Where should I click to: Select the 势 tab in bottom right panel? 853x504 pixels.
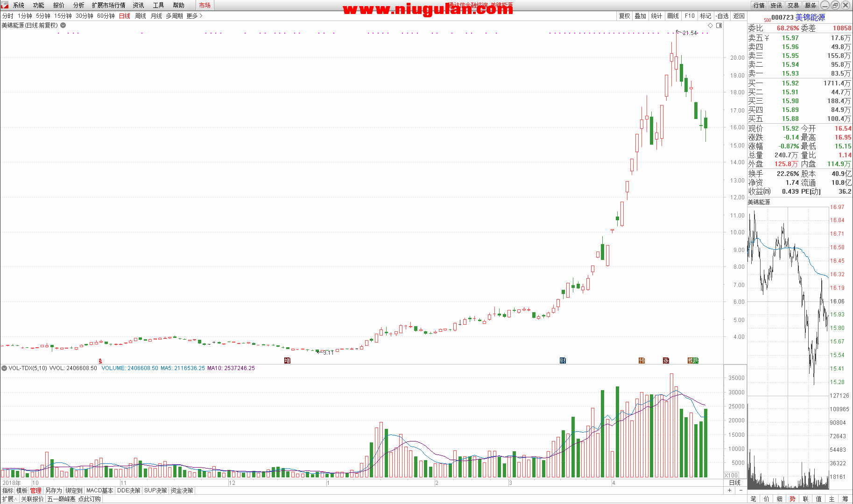click(x=792, y=499)
